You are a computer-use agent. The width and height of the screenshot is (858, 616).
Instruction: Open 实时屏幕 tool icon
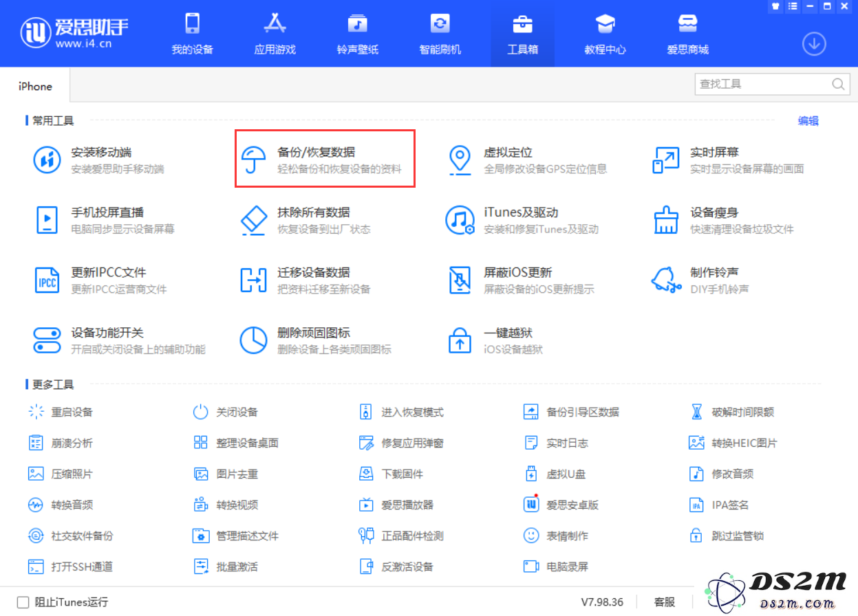pyautogui.click(x=666, y=160)
